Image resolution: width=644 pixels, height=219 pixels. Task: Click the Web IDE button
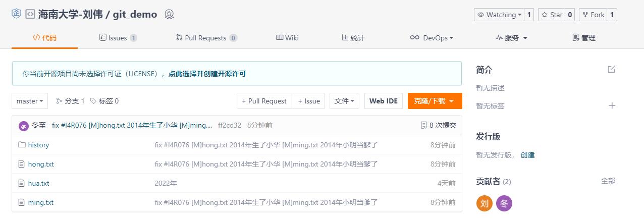[383, 101]
